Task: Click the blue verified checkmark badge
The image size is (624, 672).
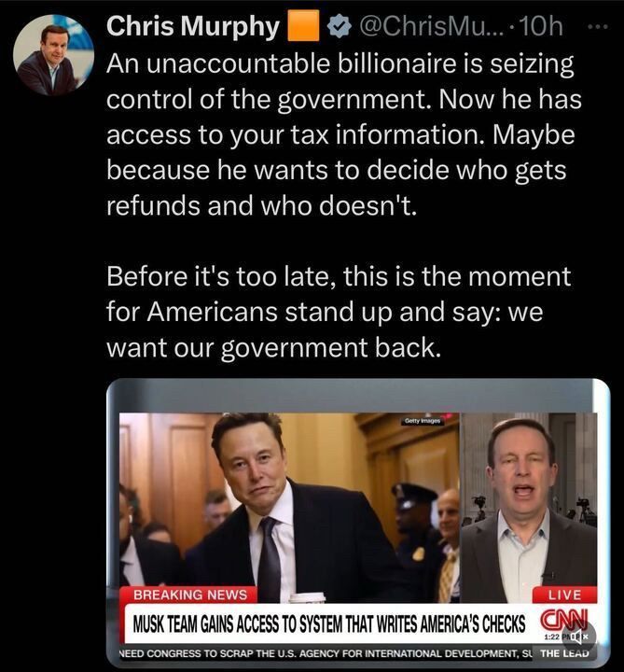Action: [340, 26]
